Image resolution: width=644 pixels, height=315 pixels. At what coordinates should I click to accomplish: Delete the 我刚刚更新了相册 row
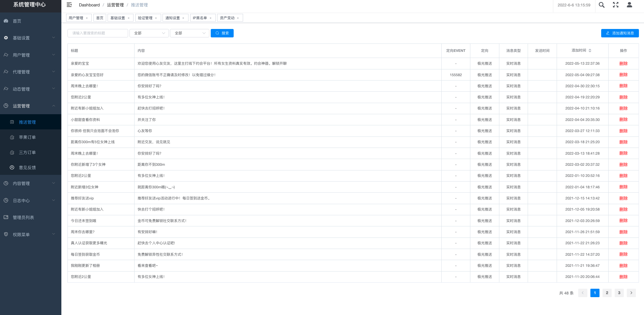(623, 265)
